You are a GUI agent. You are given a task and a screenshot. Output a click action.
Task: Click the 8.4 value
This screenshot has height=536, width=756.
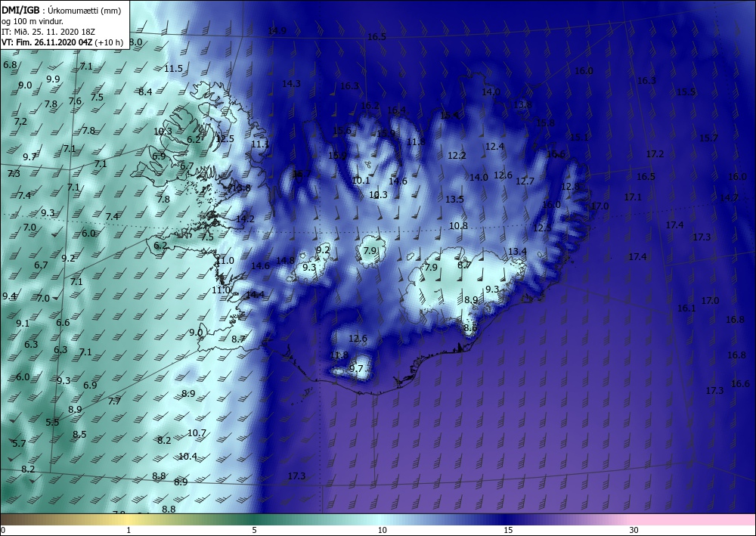click(x=145, y=91)
